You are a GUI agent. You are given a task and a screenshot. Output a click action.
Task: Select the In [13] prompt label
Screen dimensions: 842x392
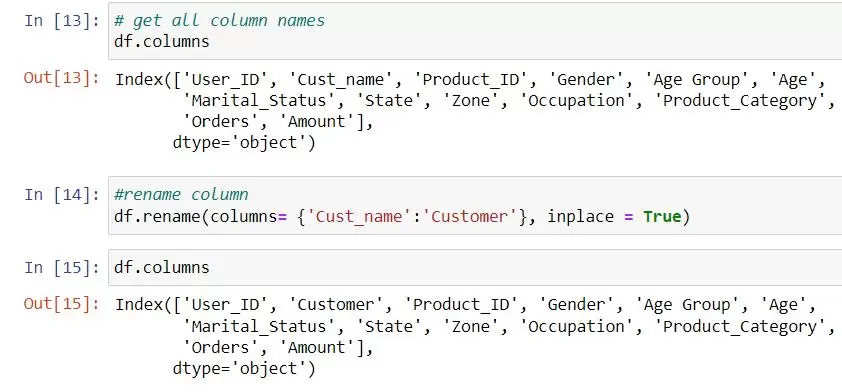62,21
